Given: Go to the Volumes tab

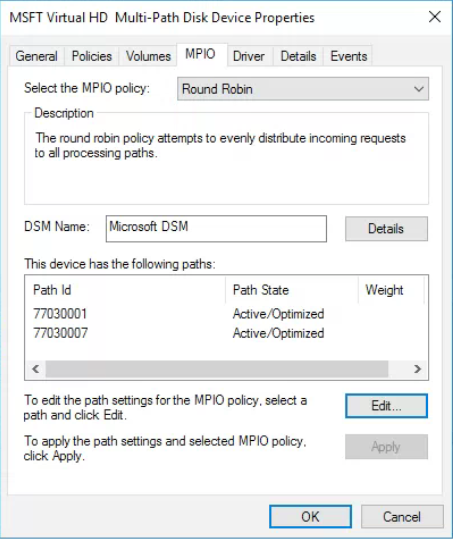Looking at the screenshot, I should (148, 56).
